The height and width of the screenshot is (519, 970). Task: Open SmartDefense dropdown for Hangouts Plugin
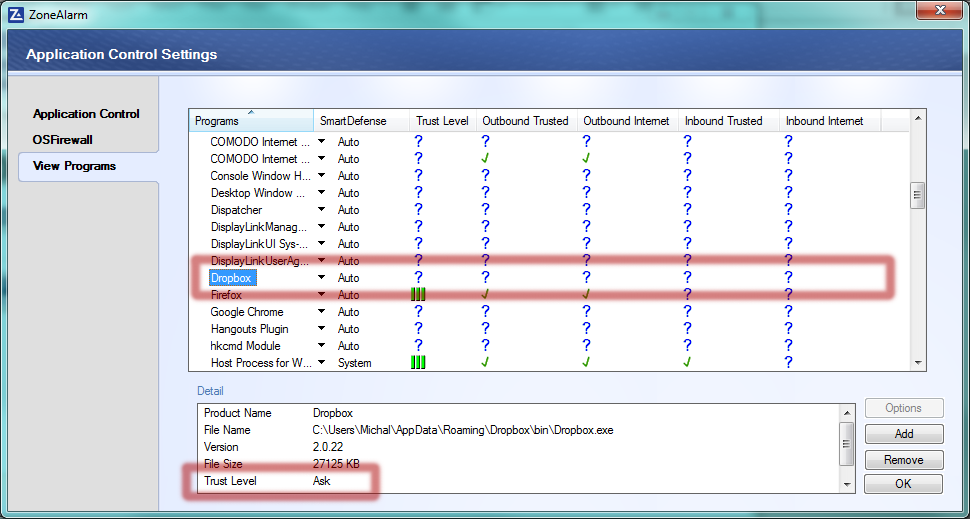(322, 328)
